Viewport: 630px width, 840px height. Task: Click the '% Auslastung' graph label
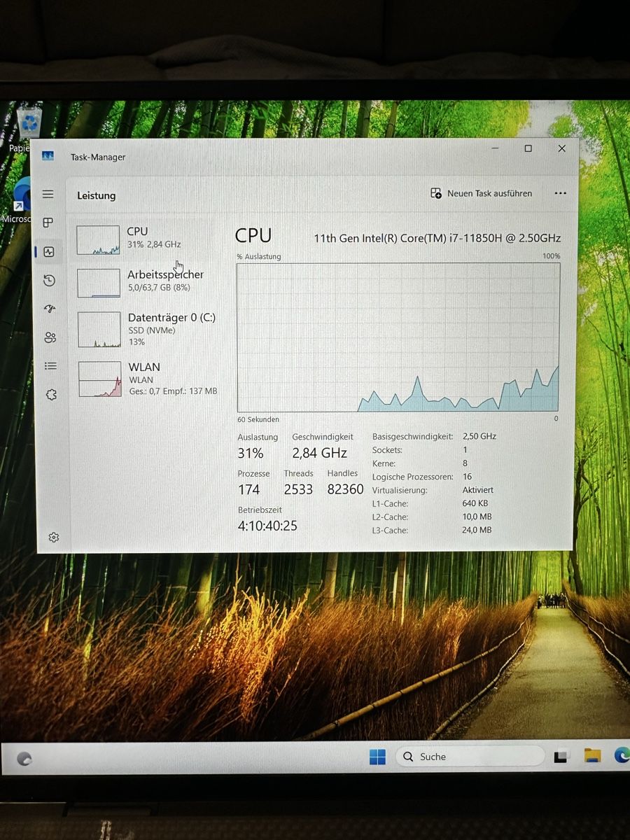point(258,257)
